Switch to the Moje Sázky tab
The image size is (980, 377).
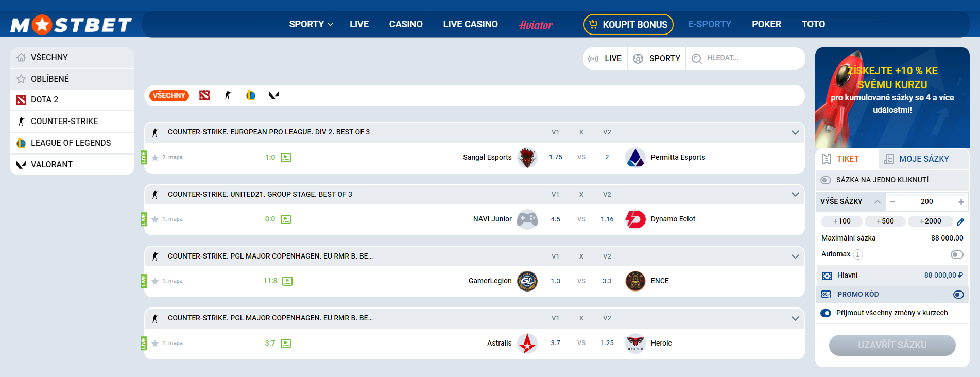(x=917, y=159)
